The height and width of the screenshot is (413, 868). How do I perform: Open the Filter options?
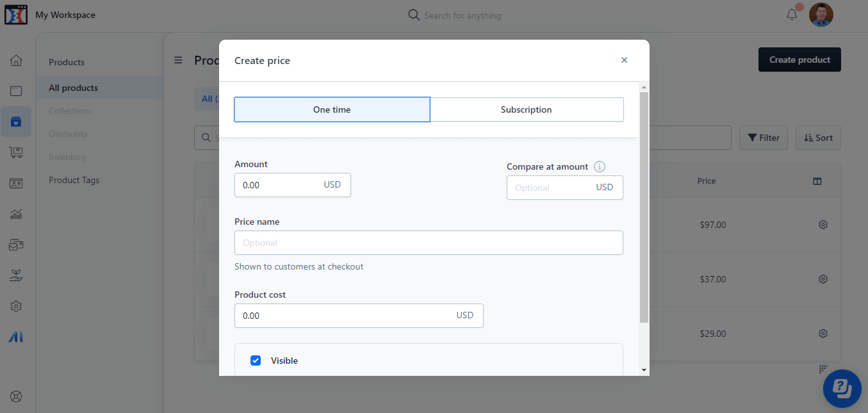[x=763, y=138]
